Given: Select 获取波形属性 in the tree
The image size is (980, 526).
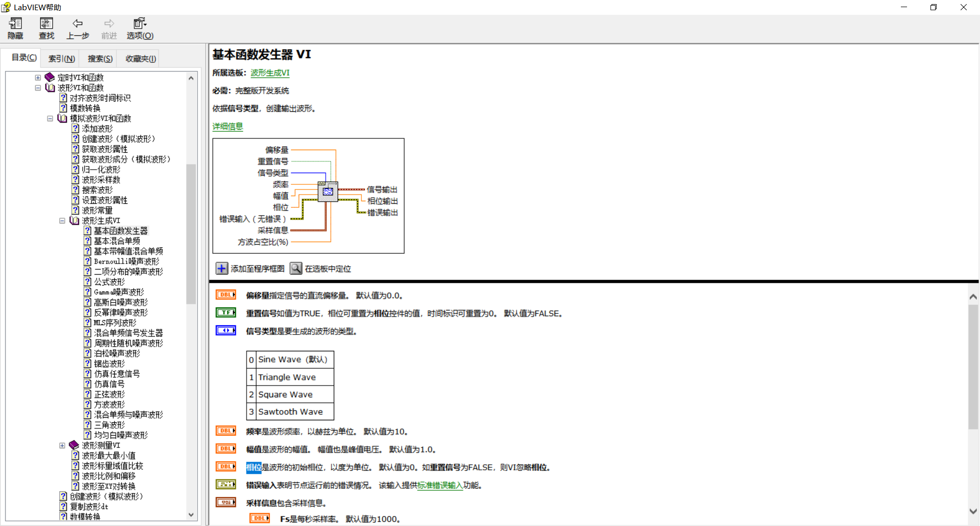Looking at the screenshot, I should click(x=105, y=149).
